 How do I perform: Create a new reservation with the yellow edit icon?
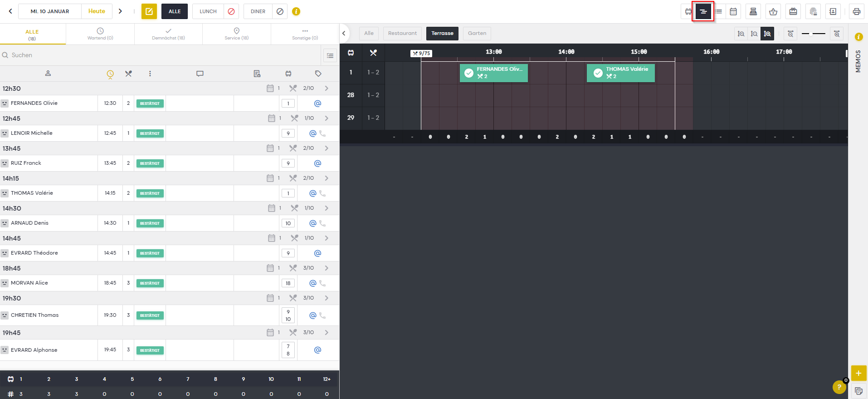(149, 11)
